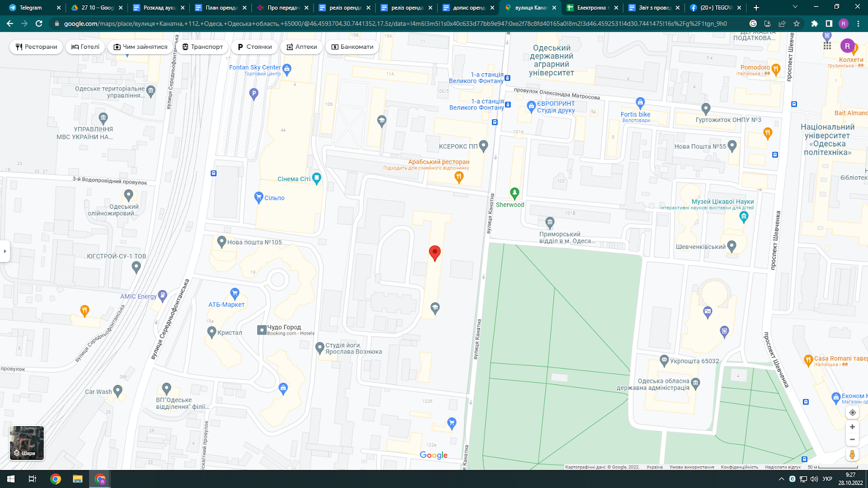Click the УКР language indicator
The image size is (868, 488).
tap(827, 479)
